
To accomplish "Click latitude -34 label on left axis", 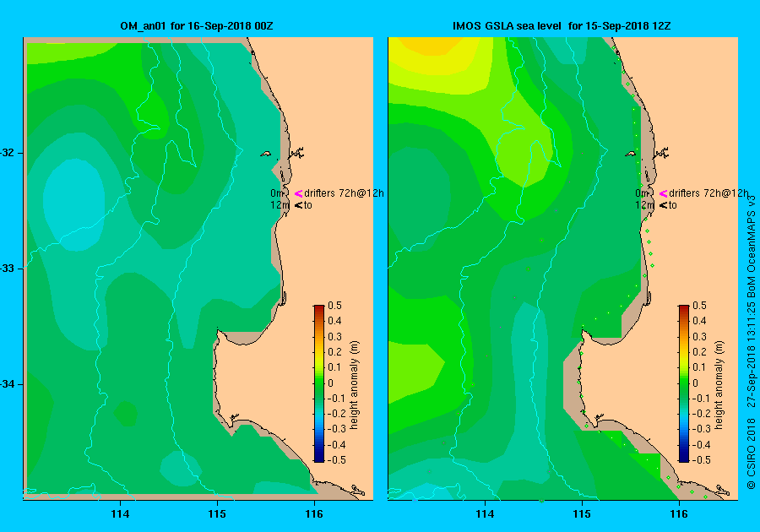I will click(x=8, y=384).
